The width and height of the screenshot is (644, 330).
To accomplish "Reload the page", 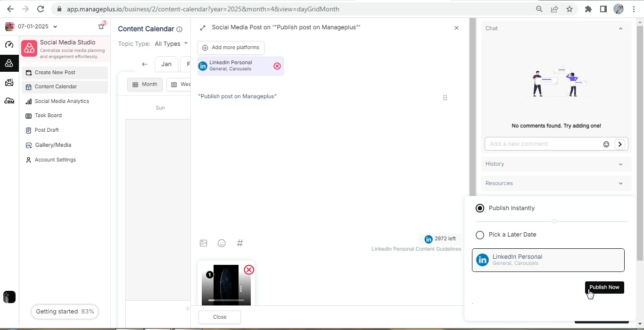I will coord(41,9).
